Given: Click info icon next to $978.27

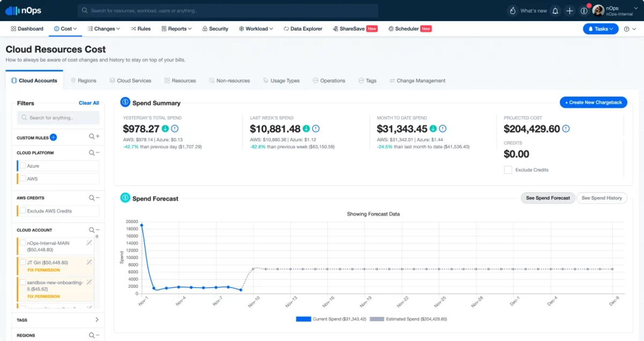Looking at the screenshot, I should coord(174,129).
